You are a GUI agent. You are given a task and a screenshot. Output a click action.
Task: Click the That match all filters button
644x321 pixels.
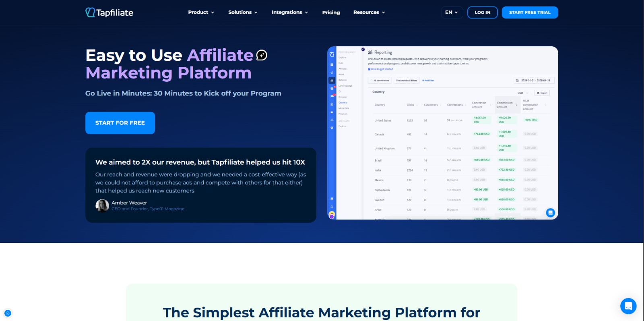[x=407, y=81]
